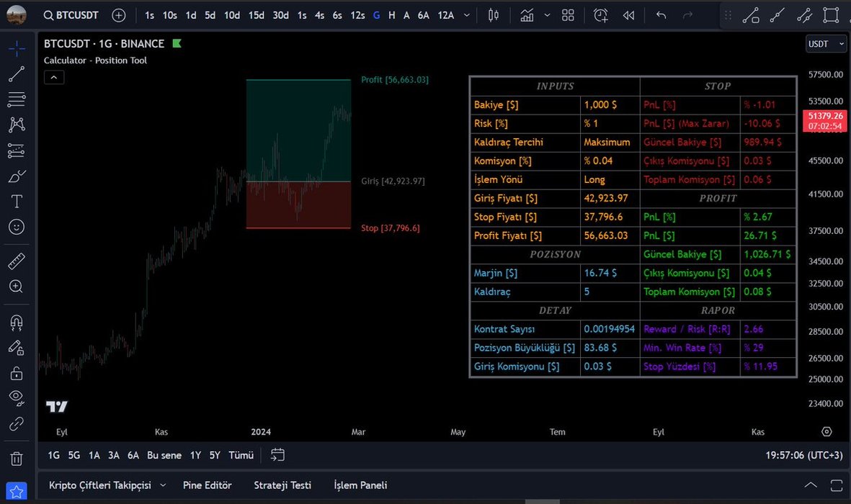This screenshot has height=504, width=851.
Task: Set the date range to 3A
Action: tap(113, 455)
